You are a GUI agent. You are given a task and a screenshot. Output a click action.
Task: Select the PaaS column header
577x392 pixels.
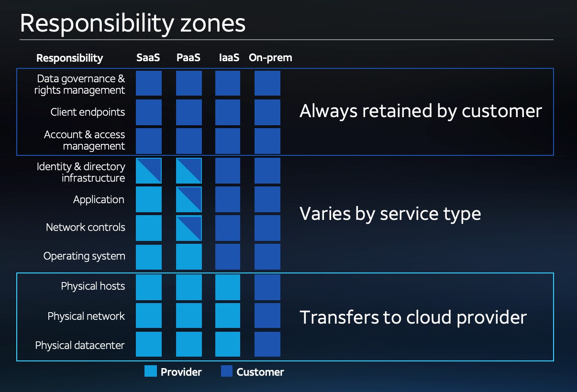(x=189, y=58)
